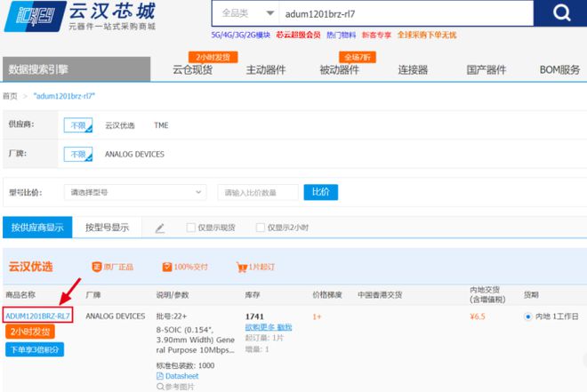
Task: Check the 仅显示2小时 checkbox
Action: pyautogui.click(x=261, y=228)
